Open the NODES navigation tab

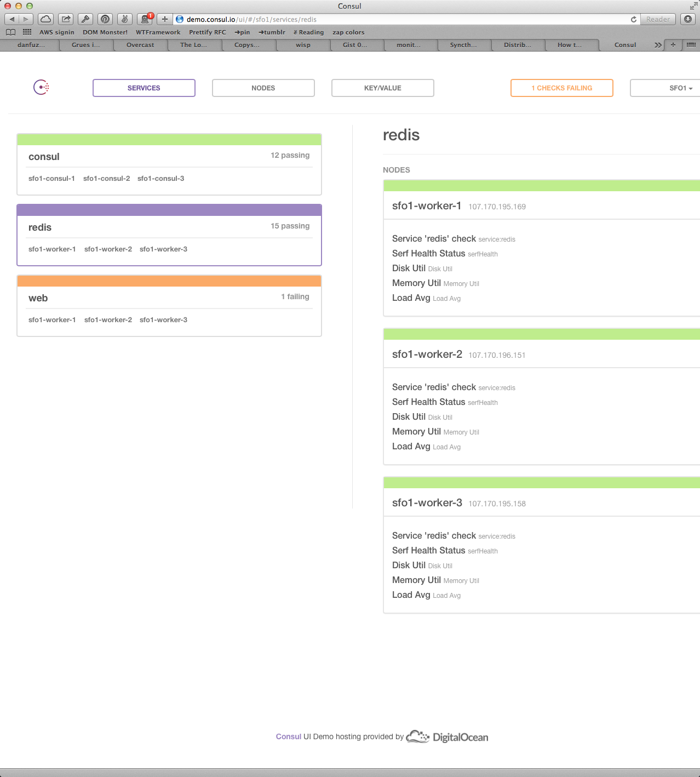[x=263, y=88]
